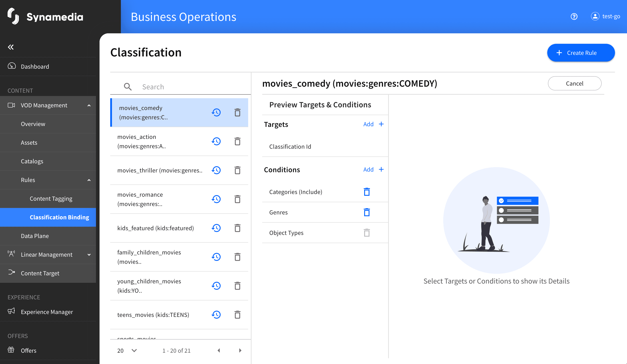Viewport: 627px width, 364px height.
Task: Select the movies_romance rule row
Action: point(179,199)
